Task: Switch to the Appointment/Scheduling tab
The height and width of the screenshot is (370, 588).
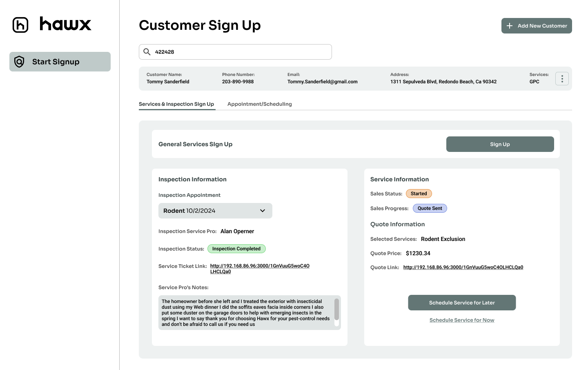Action: tap(260, 104)
